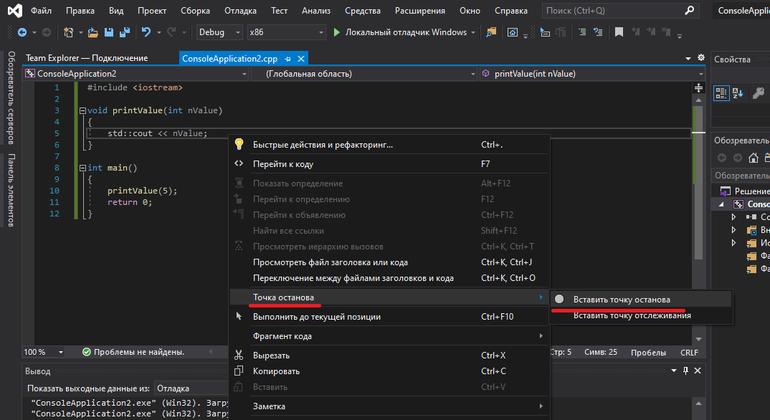The width and height of the screenshot is (770, 420).
Task: Open the (Глобальная область) scope dropdown
Action: pyautogui.click(x=365, y=74)
